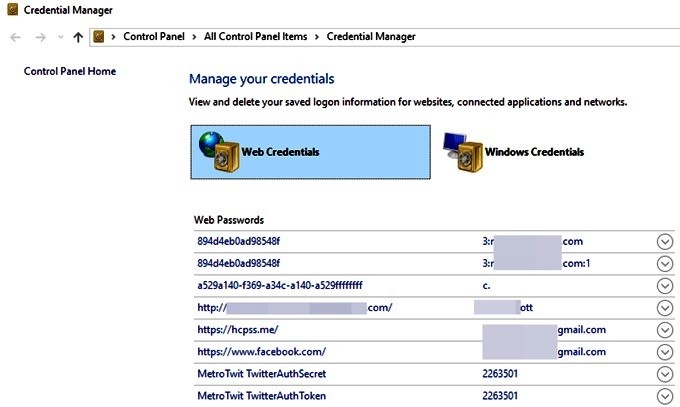Open the chevron before Credential Manager breadcrumb
The image size is (680, 407).
(x=317, y=37)
